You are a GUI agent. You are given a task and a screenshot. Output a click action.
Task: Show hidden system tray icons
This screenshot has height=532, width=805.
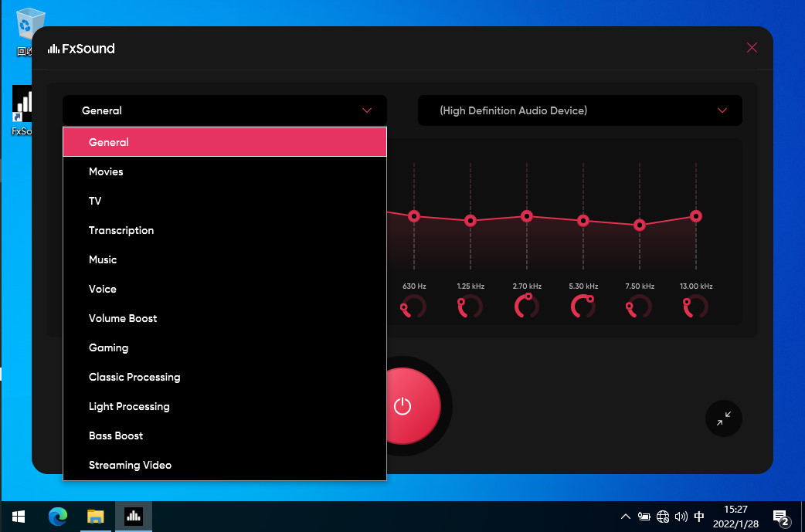tap(625, 517)
